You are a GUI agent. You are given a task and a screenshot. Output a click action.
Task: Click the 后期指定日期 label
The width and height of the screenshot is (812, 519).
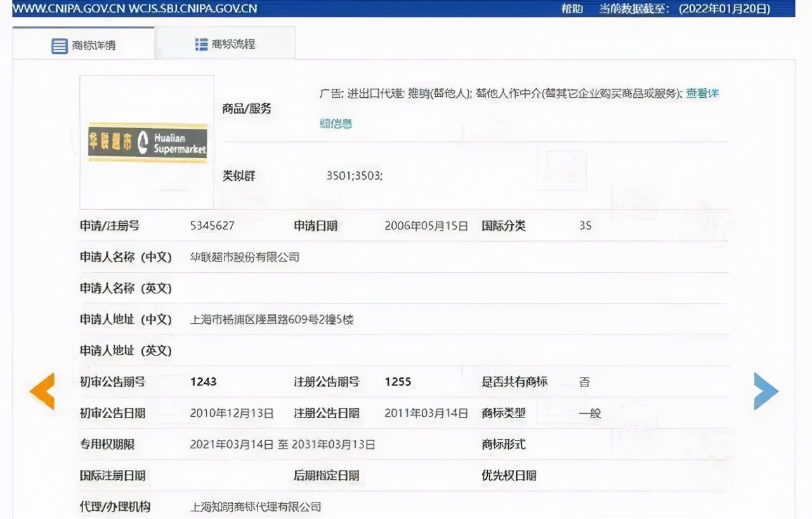click(x=327, y=475)
